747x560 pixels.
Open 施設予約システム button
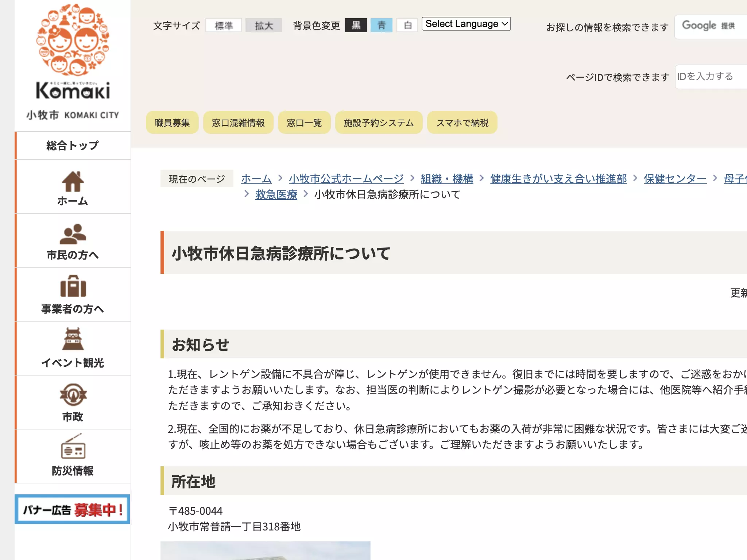pos(379,122)
